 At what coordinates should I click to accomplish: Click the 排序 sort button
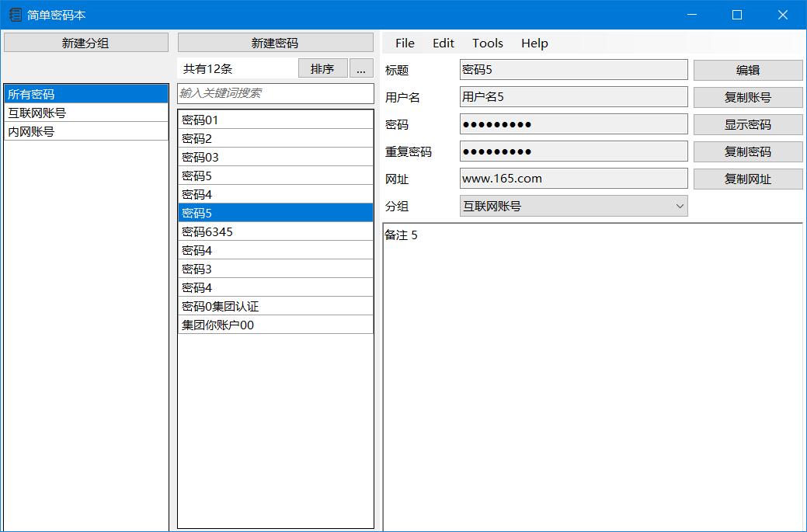point(322,68)
